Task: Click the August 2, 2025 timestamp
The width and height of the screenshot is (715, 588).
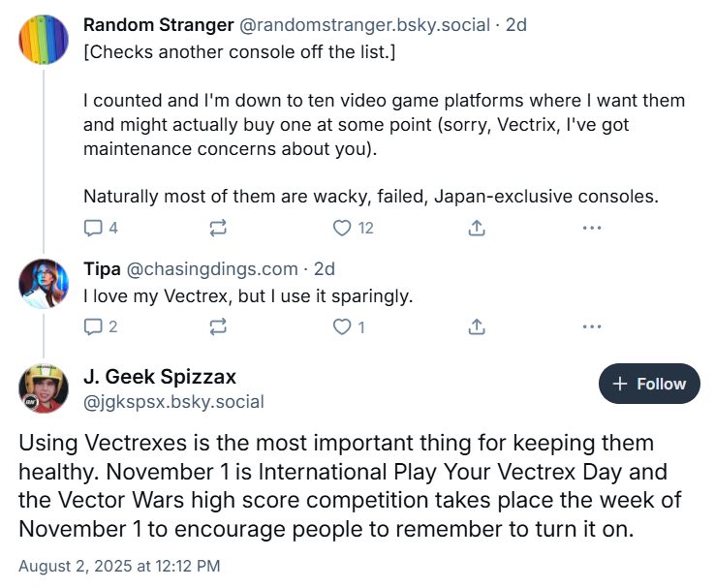Action: click(119, 564)
